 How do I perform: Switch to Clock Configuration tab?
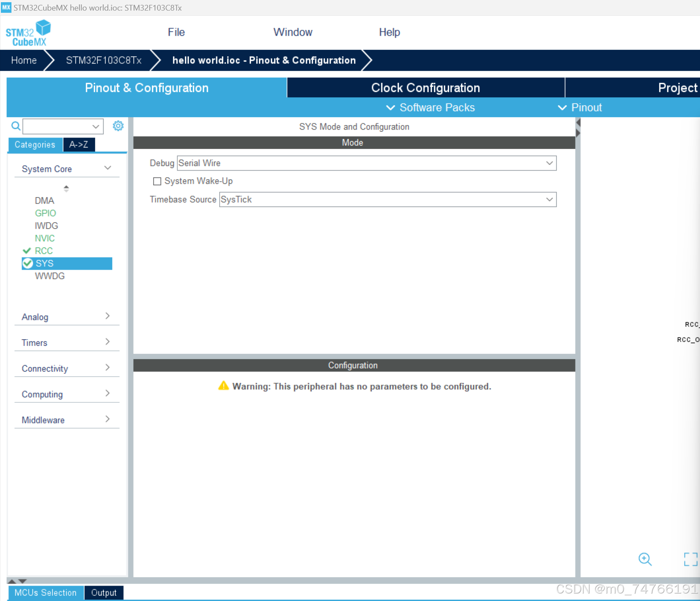pos(426,88)
